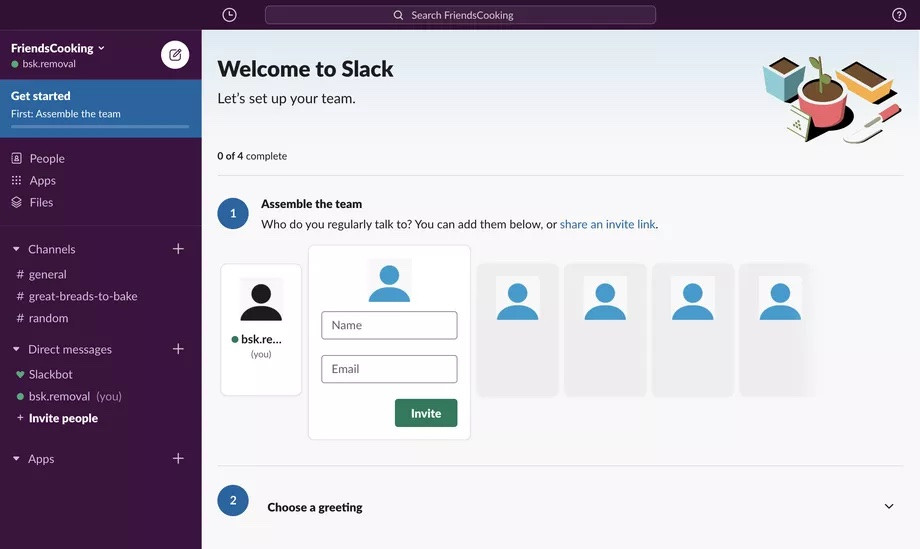Viewport: 920px width, 549px height.
Task: Click the search magnifier icon
Action: 398,15
